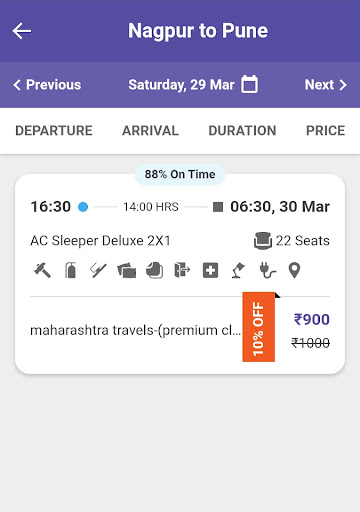Tap the blanket amenity icon

(x=127, y=270)
